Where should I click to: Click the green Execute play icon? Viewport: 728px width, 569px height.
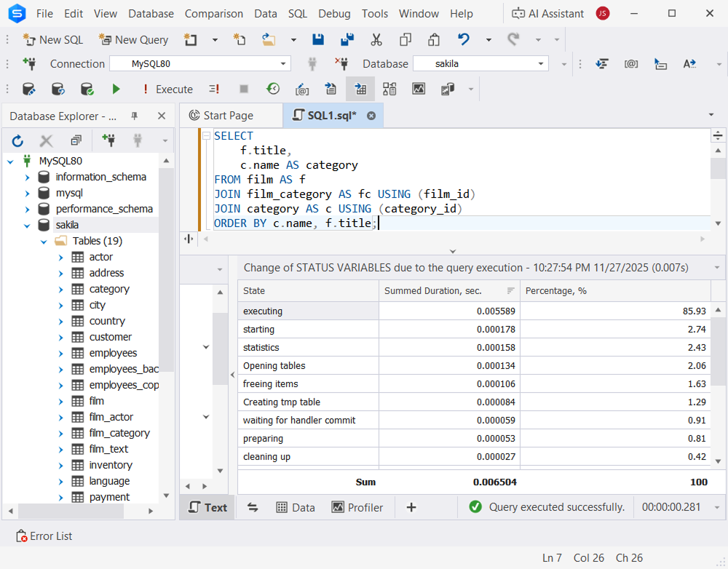[116, 89]
